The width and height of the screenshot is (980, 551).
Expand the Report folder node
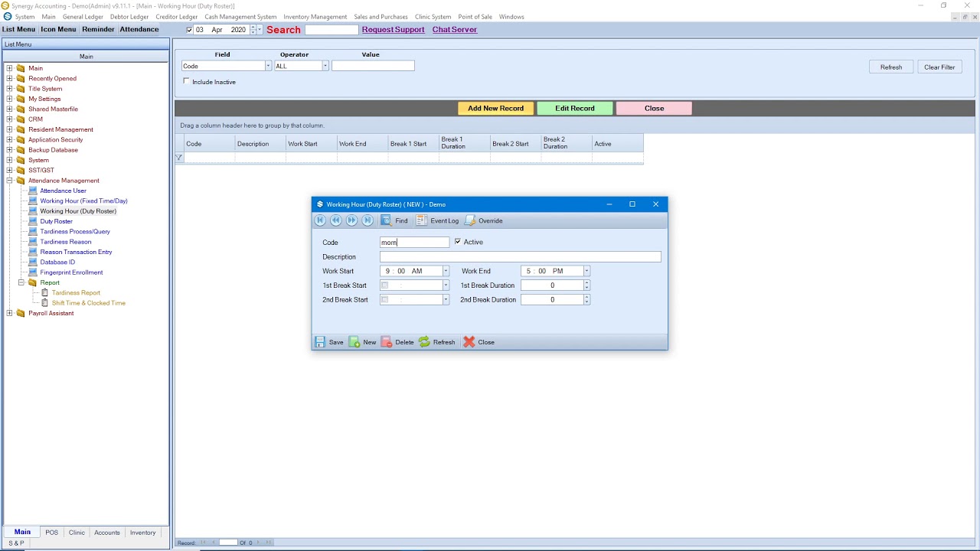point(21,282)
